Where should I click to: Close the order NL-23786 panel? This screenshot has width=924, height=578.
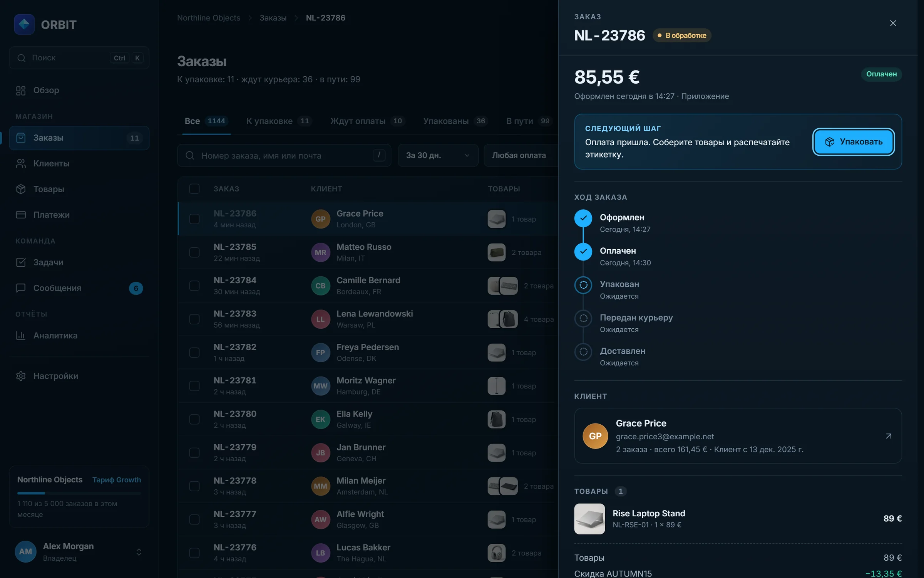click(893, 23)
